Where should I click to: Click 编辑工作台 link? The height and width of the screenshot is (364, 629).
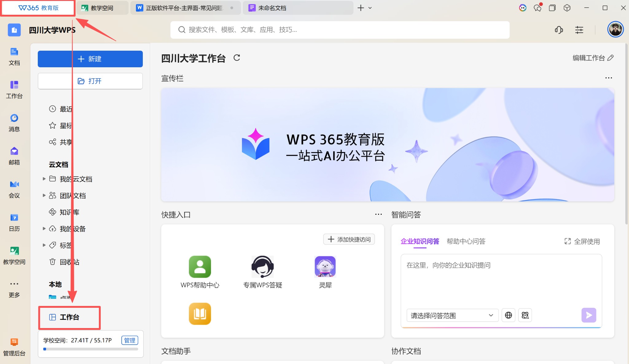[593, 58]
